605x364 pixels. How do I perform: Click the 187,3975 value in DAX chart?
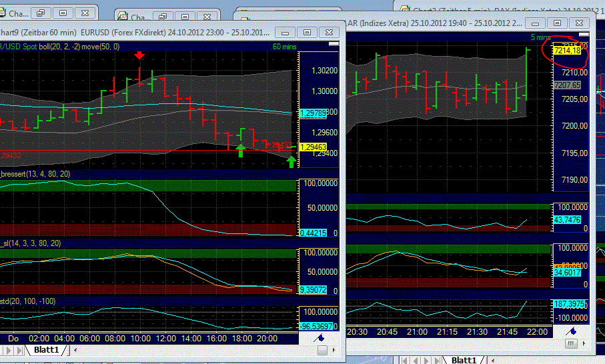pyautogui.click(x=569, y=304)
